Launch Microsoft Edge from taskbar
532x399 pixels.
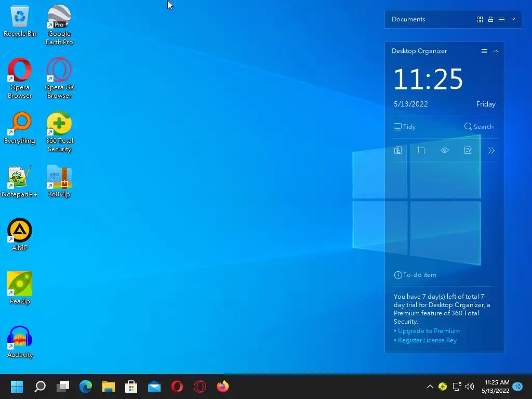click(86, 387)
